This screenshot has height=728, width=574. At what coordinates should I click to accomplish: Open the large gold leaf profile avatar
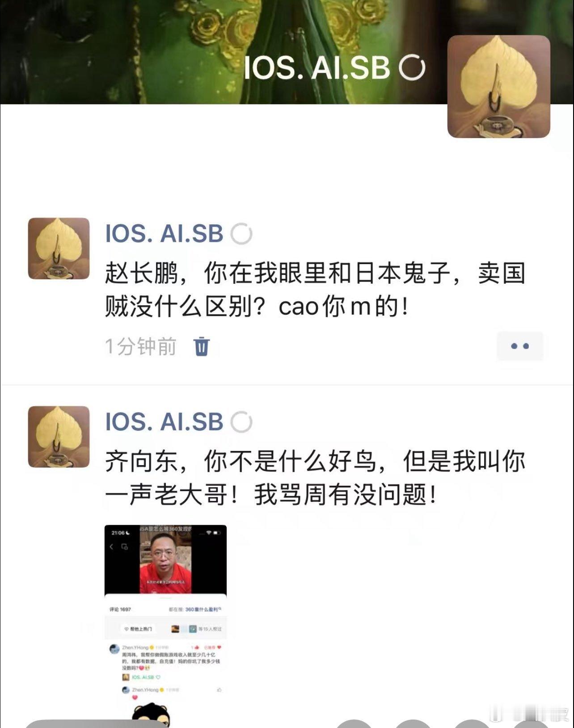[499, 87]
